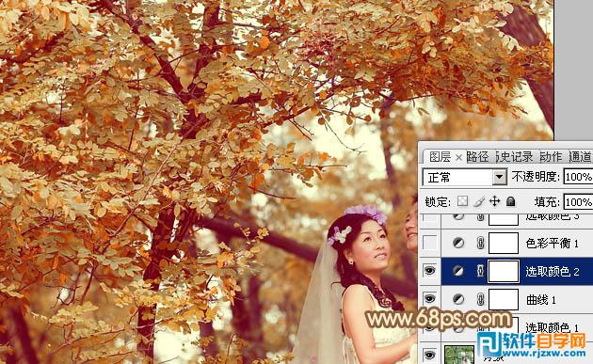Select the 选取颜色 2 layer mask thumbnail
Screen dimensions: 593x364
[x=504, y=271]
